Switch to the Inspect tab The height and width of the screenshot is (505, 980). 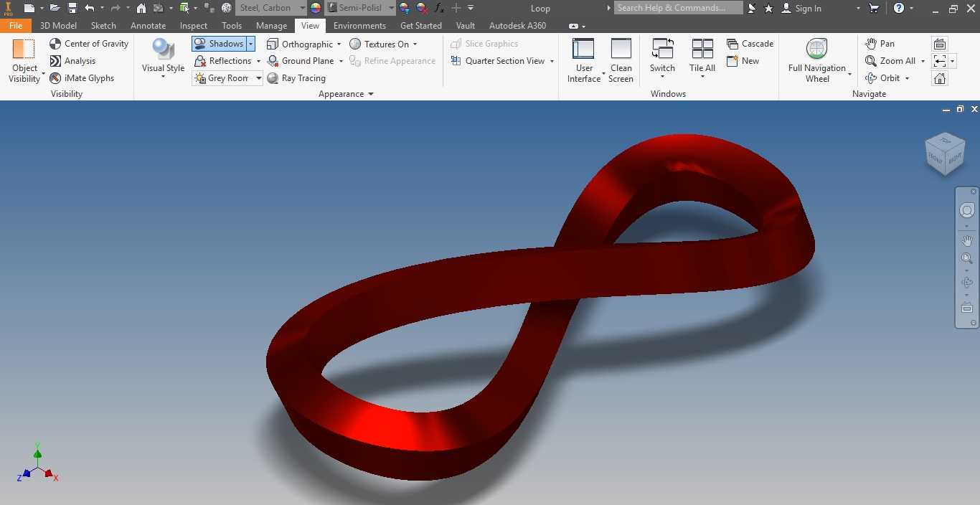(194, 25)
